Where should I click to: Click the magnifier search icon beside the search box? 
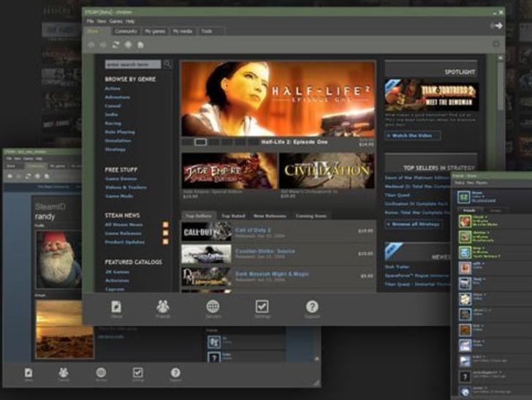pyautogui.click(x=167, y=64)
